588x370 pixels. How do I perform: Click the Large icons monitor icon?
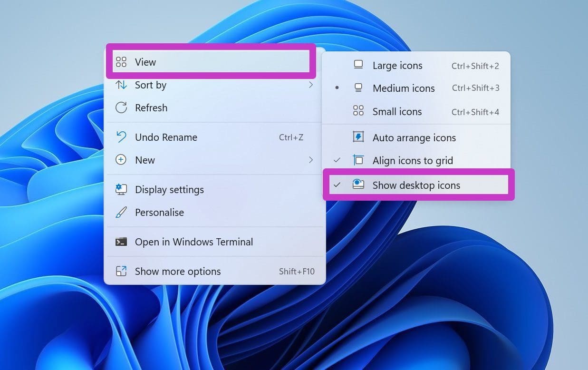(x=358, y=65)
